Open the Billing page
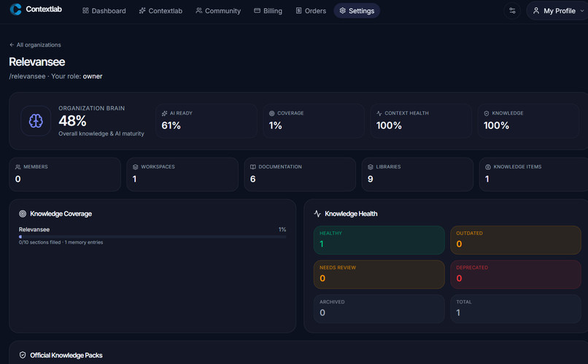588x364 pixels. click(268, 11)
